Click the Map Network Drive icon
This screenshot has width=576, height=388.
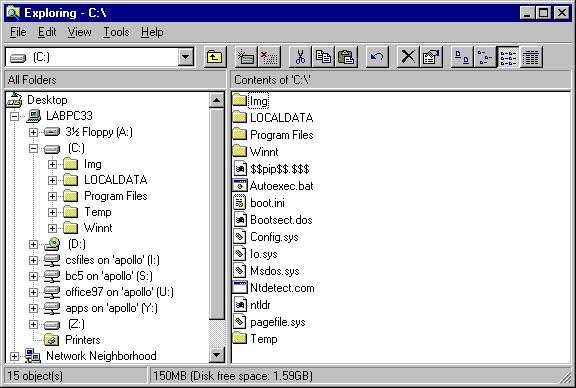point(246,57)
